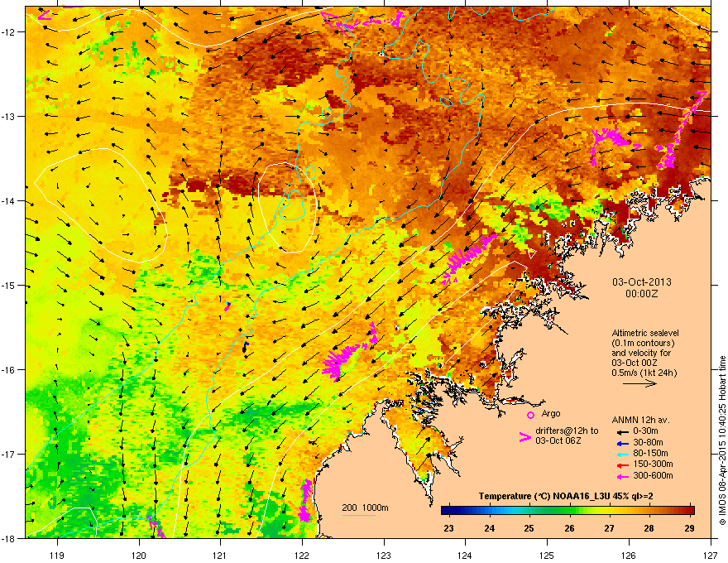
Task: Click the magenta drifters arrowhead legend symbol
Action: pyautogui.click(x=524, y=437)
